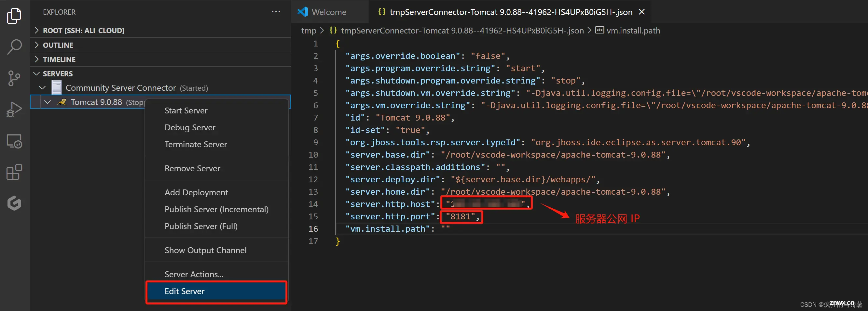Click the "8181" port value
Image resolution: width=868 pixels, height=311 pixels.
460,216
